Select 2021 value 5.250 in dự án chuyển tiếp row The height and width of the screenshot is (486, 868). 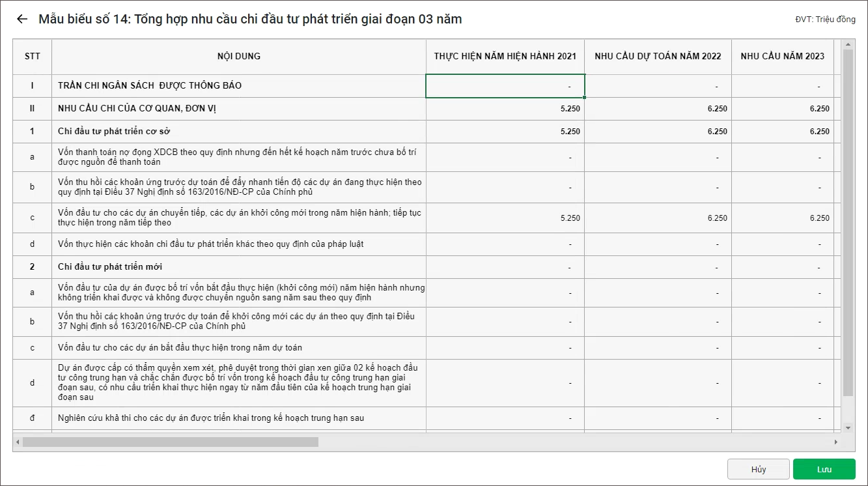click(505, 218)
